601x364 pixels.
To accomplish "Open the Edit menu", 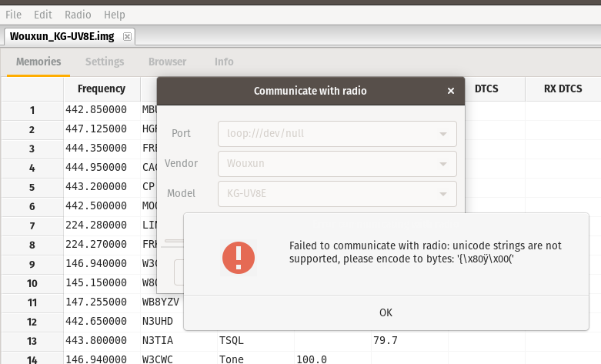I will (43, 15).
